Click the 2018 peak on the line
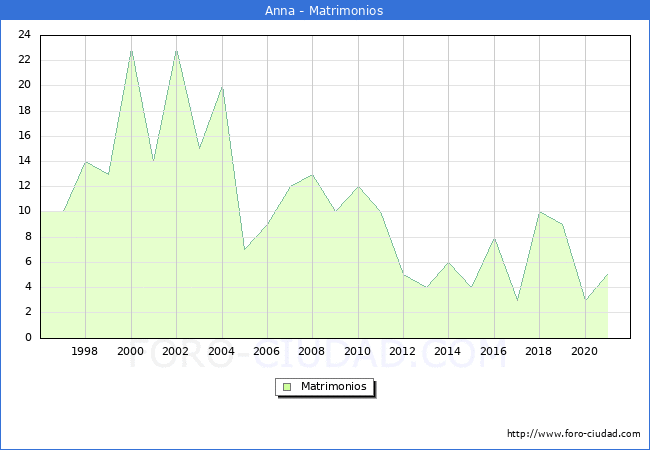 (539, 212)
